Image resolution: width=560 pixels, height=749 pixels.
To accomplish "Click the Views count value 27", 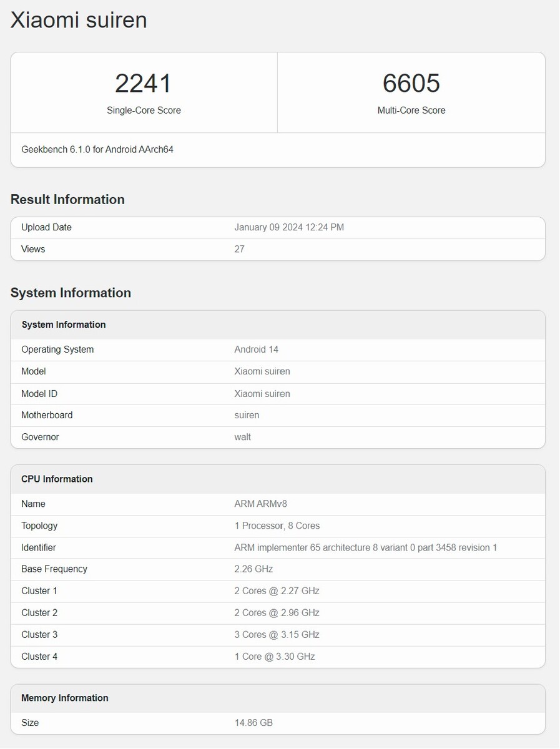I will (240, 250).
